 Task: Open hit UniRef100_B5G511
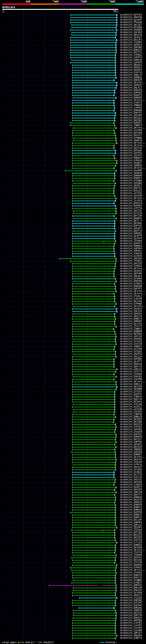(131, 65)
